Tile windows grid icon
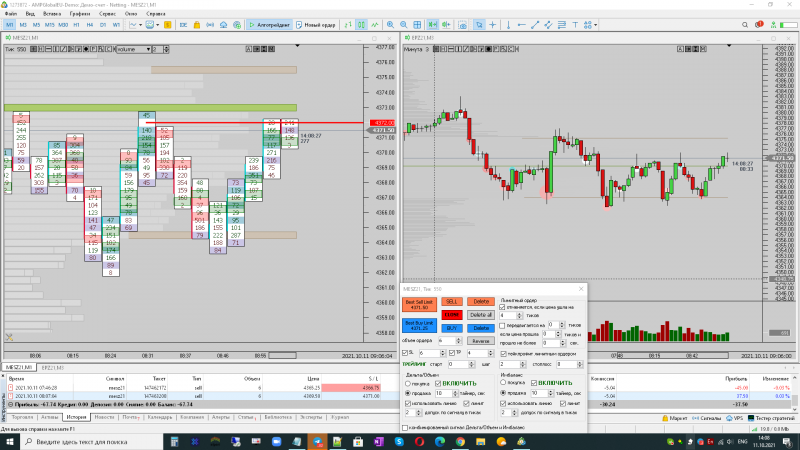The width and height of the screenshot is (800, 450). pos(417,24)
